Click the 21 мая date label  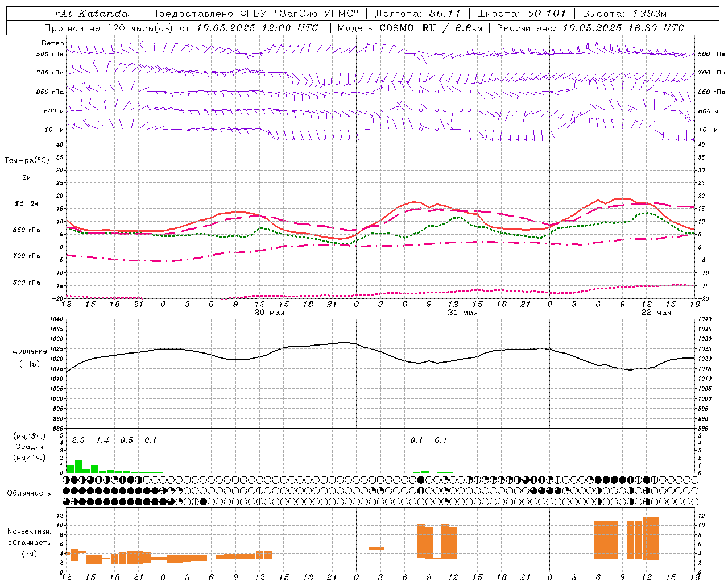[x=463, y=312]
